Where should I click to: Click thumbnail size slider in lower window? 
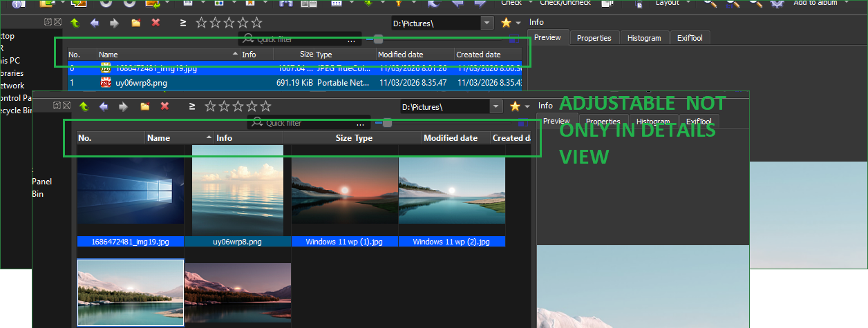387,123
